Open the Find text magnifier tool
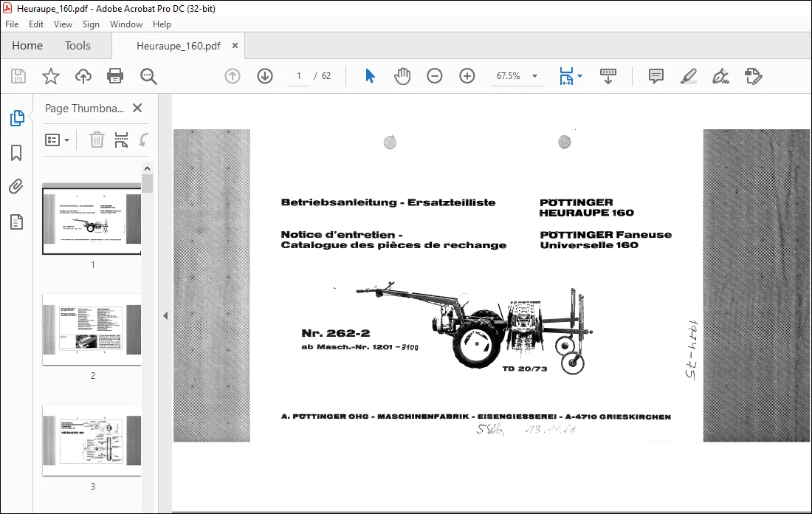The height and width of the screenshot is (514, 812). coord(148,76)
